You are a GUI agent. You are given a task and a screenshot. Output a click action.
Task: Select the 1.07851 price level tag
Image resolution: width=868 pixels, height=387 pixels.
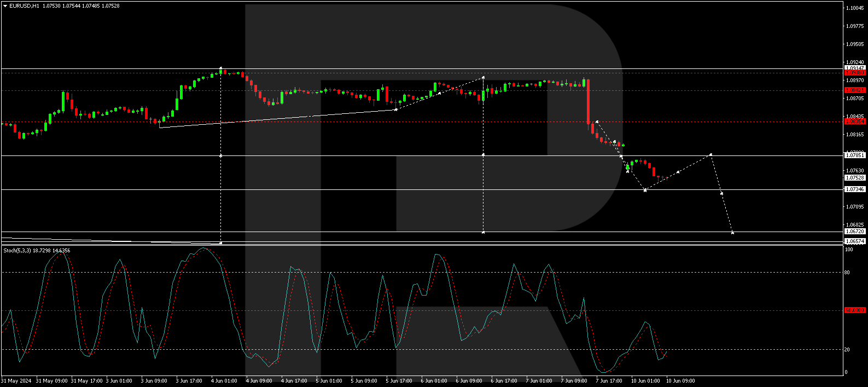coord(855,155)
